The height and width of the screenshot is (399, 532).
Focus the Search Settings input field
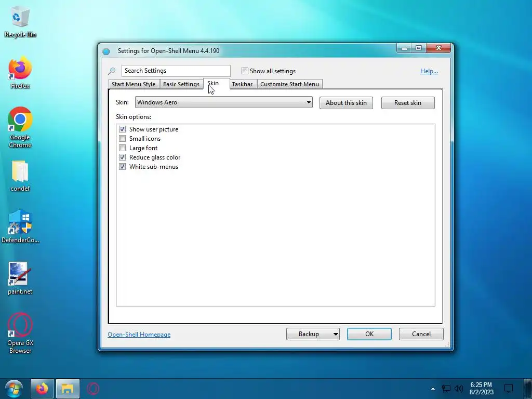point(176,71)
